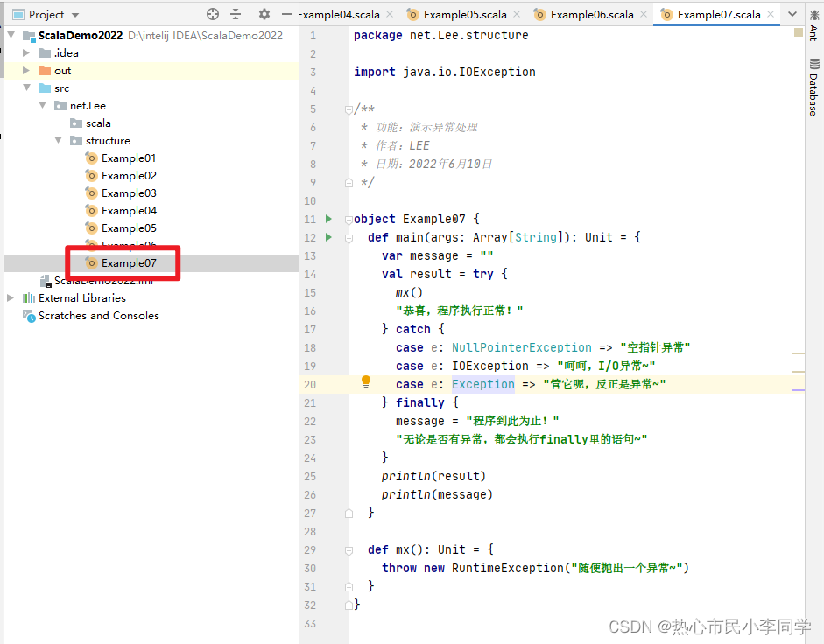Collapse the net.Lee package
The height and width of the screenshot is (644, 824).
[x=43, y=105]
